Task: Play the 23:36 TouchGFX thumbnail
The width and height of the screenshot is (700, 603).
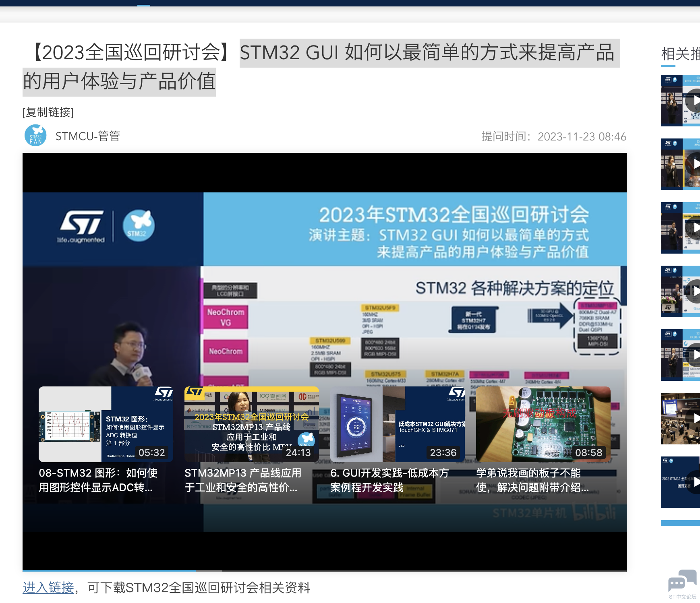Action: 398,424
